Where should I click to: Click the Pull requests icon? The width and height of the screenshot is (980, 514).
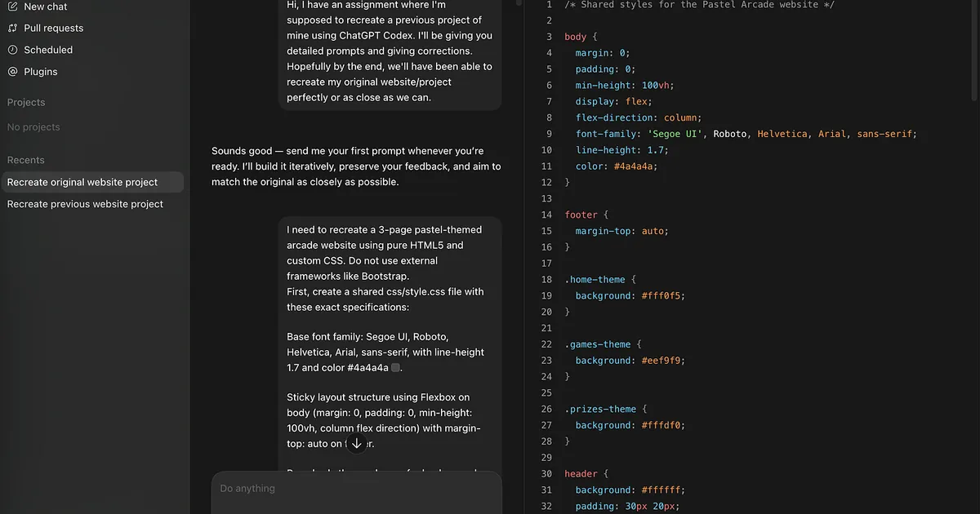click(x=12, y=28)
